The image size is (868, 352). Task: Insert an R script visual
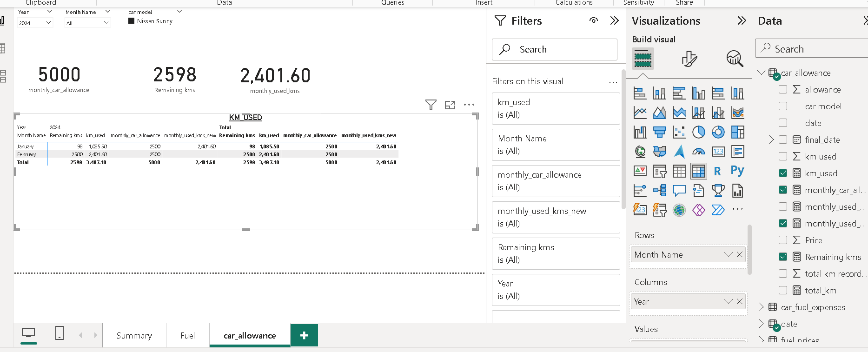[x=718, y=171]
